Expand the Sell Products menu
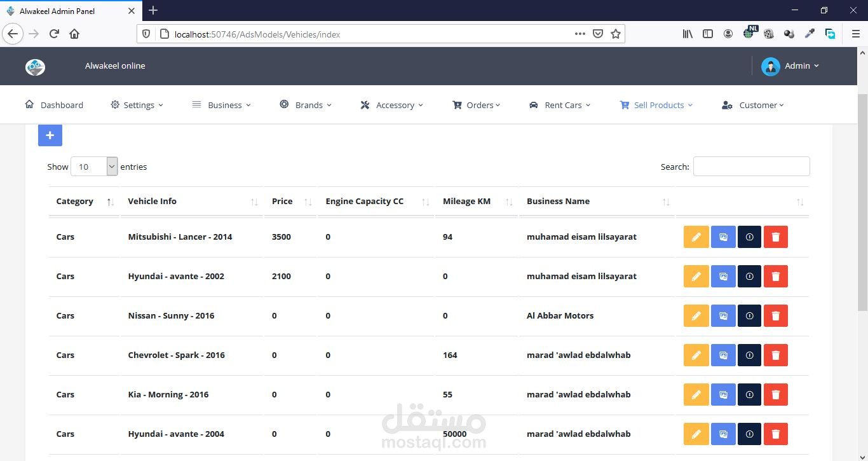The image size is (868, 461). point(656,105)
